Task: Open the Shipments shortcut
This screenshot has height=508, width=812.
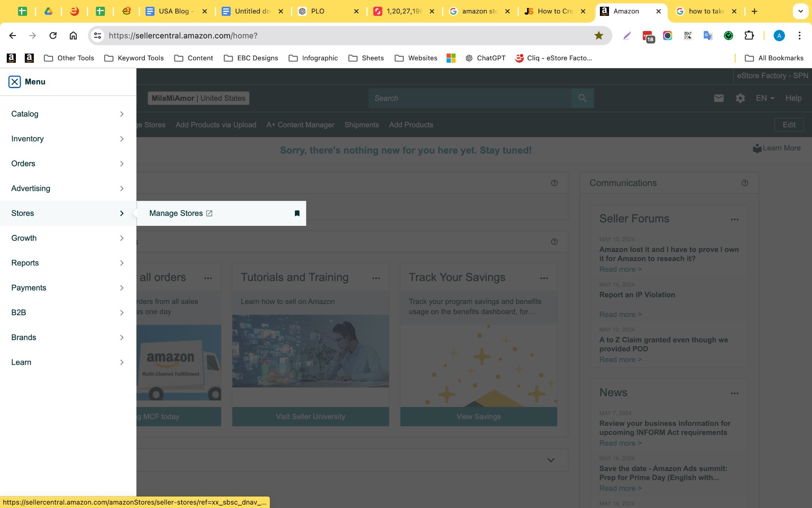Action: pos(362,125)
